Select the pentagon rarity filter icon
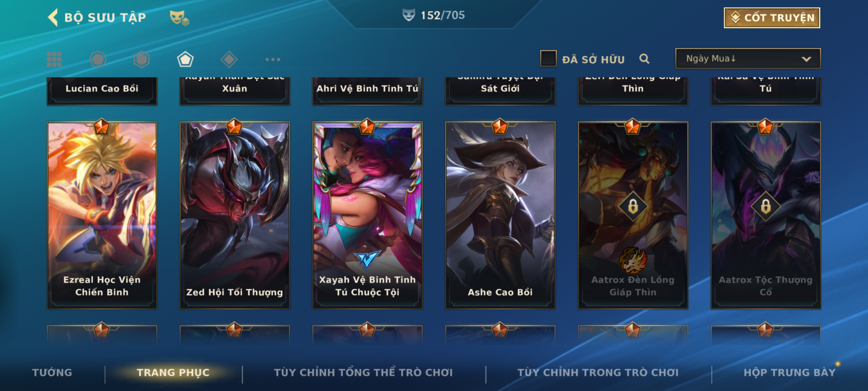This screenshot has height=391, width=868. click(x=185, y=59)
